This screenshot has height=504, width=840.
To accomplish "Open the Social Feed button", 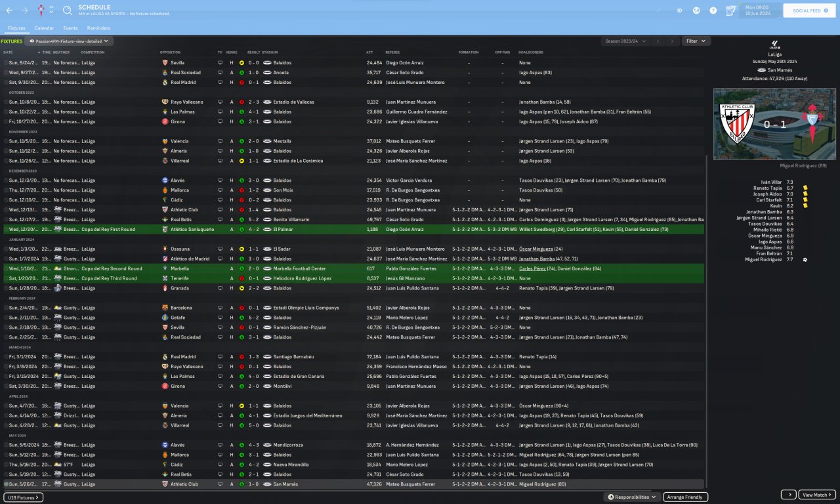I will (x=809, y=10).
